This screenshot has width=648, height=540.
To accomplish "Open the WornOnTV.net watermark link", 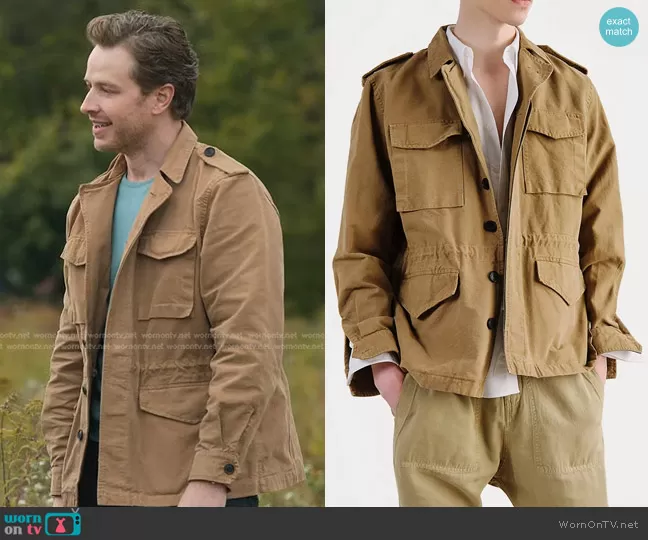I will (x=597, y=523).
